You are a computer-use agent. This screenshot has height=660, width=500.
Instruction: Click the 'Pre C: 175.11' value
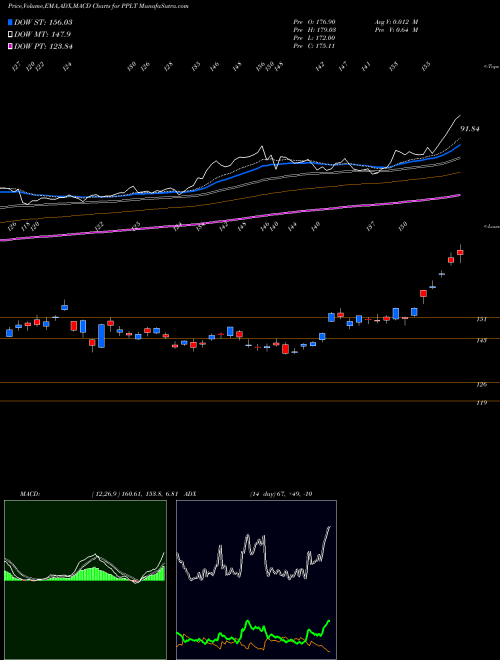pos(314,46)
